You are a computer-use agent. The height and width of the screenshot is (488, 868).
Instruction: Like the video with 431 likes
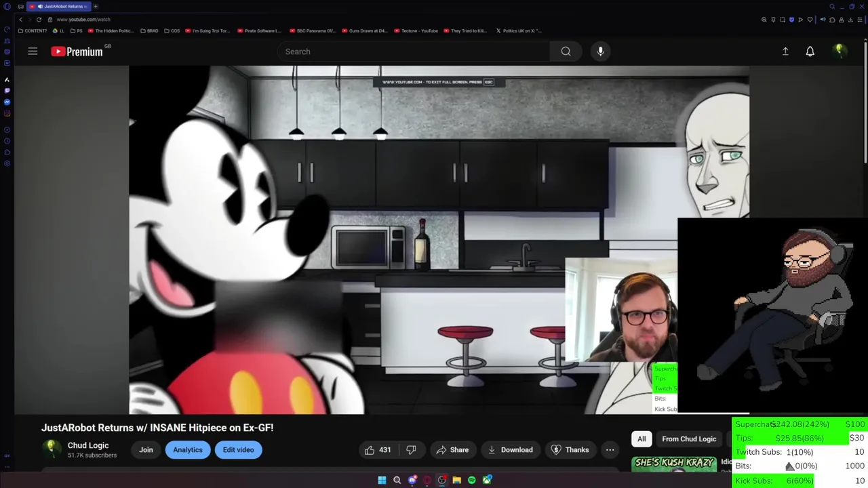(378, 450)
